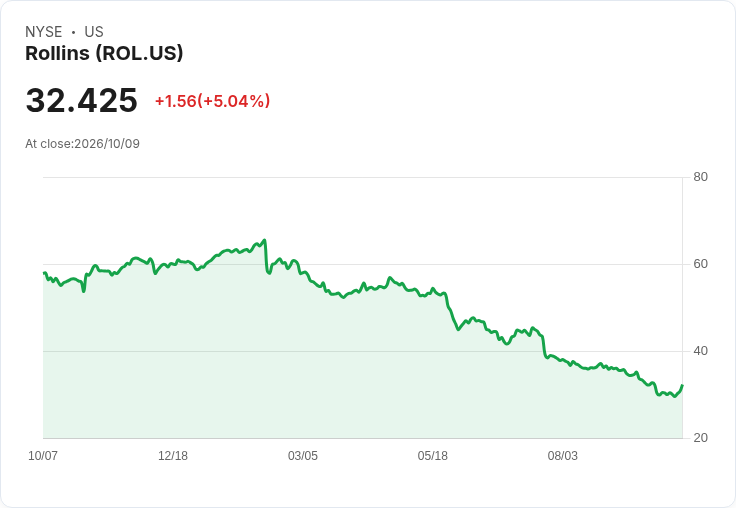Click the 40 horizontal gridline
This screenshot has height=508, width=736.
click(x=362, y=351)
